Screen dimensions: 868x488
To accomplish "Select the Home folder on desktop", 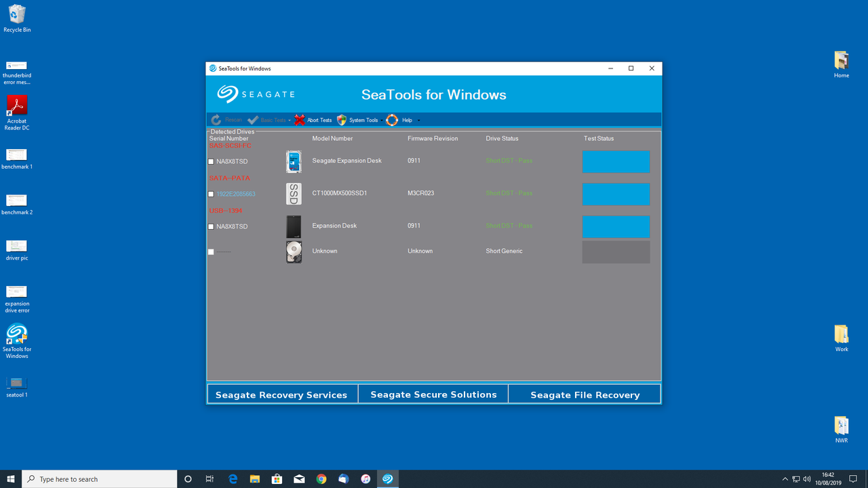I will [842, 64].
